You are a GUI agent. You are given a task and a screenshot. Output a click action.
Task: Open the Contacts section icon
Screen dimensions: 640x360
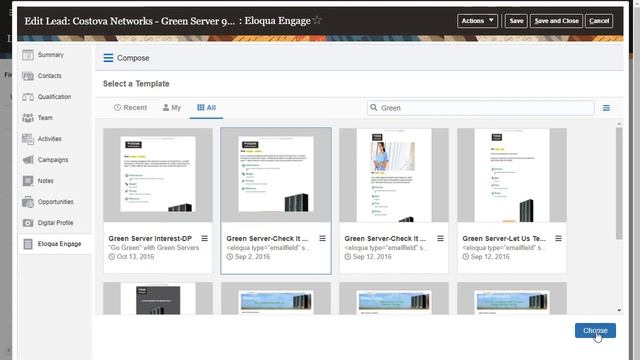(28, 76)
